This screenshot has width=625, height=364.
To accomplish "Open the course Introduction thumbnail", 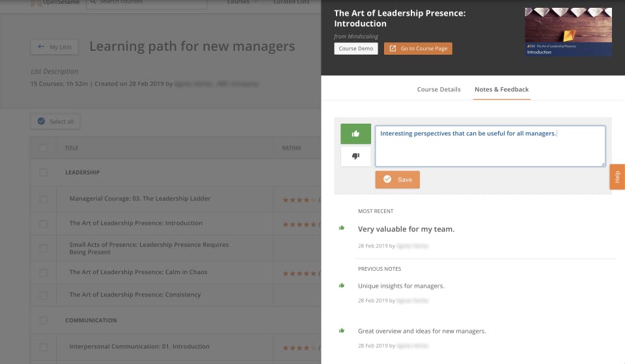I will [x=568, y=31].
